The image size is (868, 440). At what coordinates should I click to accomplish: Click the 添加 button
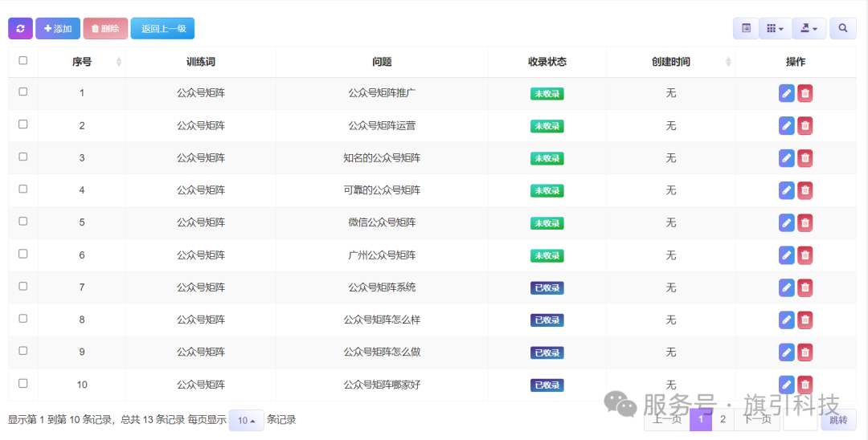click(x=58, y=29)
